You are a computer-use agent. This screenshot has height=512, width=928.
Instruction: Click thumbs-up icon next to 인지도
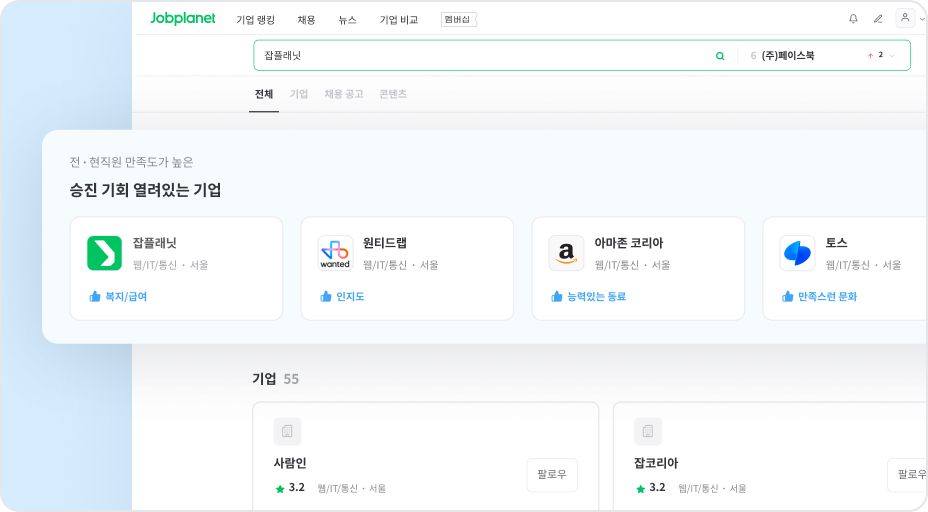point(326,297)
